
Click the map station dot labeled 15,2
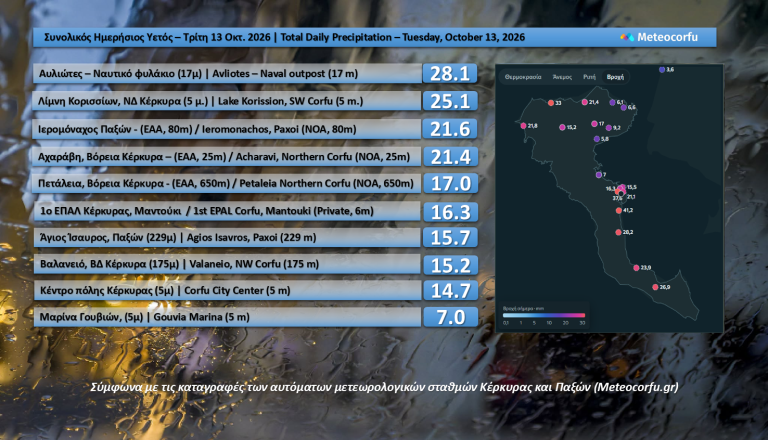(562, 127)
